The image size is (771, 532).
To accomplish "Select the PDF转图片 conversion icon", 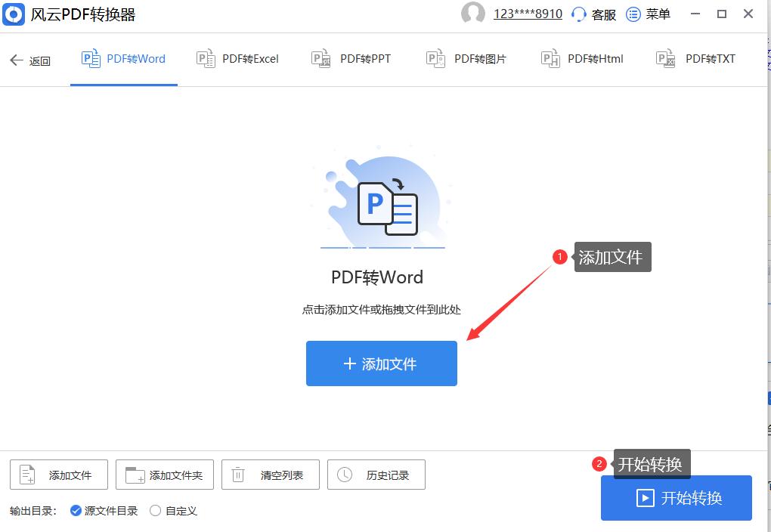I will tap(435, 57).
